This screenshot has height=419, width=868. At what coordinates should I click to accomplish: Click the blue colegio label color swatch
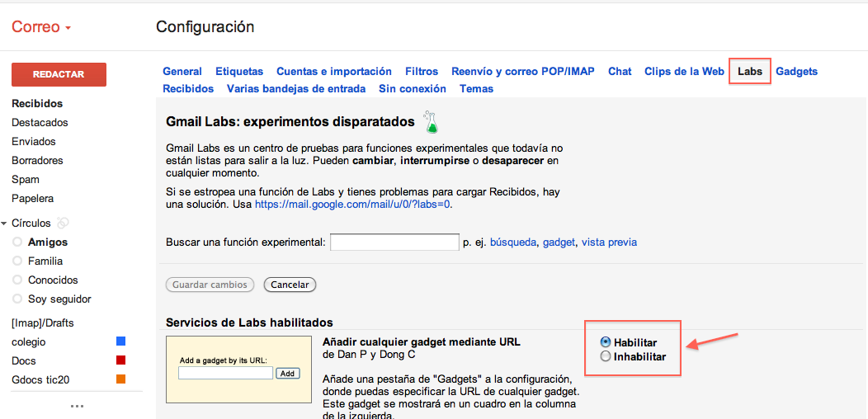pos(120,341)
